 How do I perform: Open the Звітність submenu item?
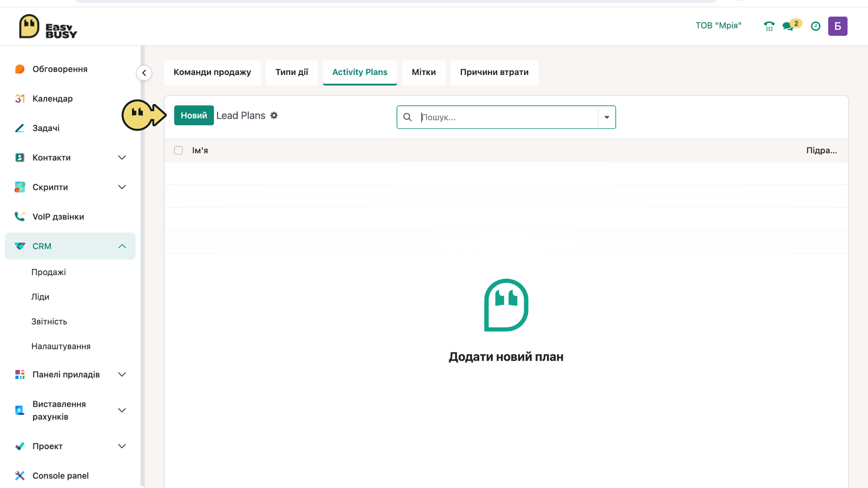click(49, 322)
